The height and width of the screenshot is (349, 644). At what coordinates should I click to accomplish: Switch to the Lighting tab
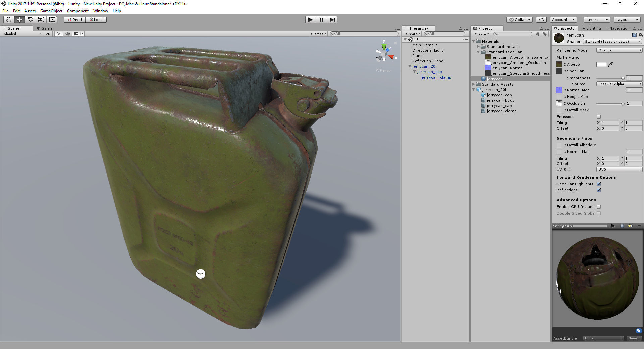click(x=591, y=28)
